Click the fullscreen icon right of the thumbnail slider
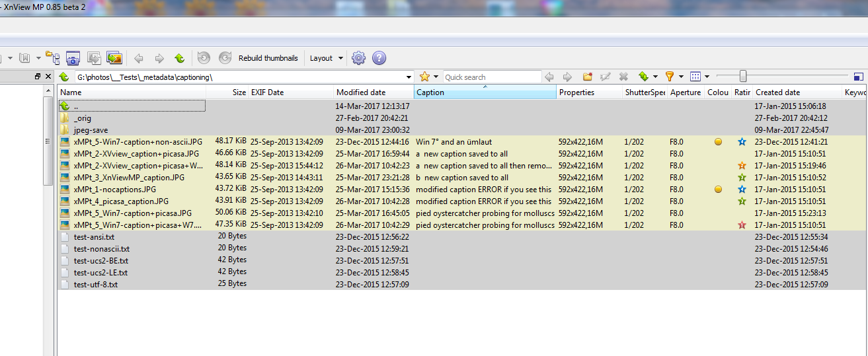868x356 pixels. (859, 77)
